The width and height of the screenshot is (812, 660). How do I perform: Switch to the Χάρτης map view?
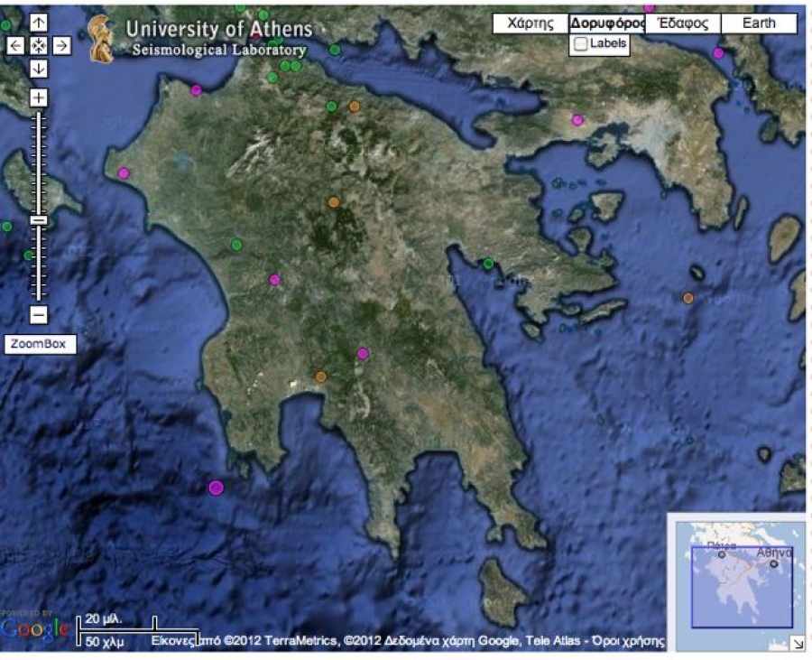click(x=530, y=23)
